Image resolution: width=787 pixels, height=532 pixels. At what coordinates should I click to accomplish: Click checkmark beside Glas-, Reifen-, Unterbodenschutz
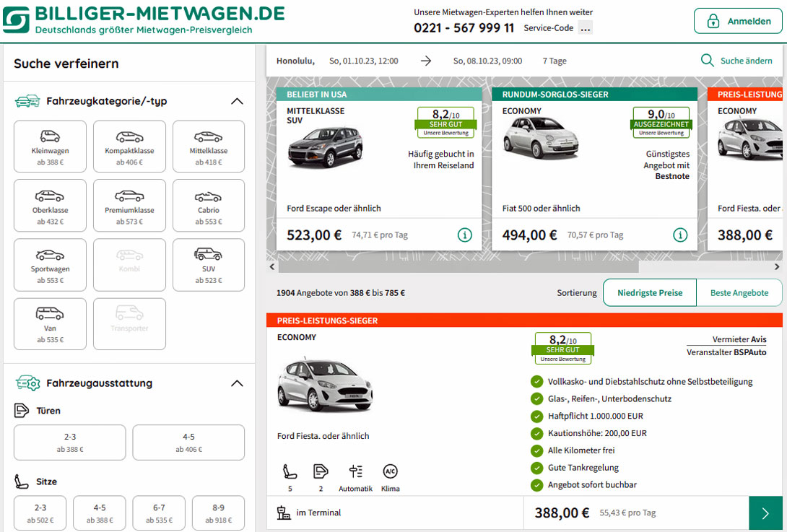(536, 398)
